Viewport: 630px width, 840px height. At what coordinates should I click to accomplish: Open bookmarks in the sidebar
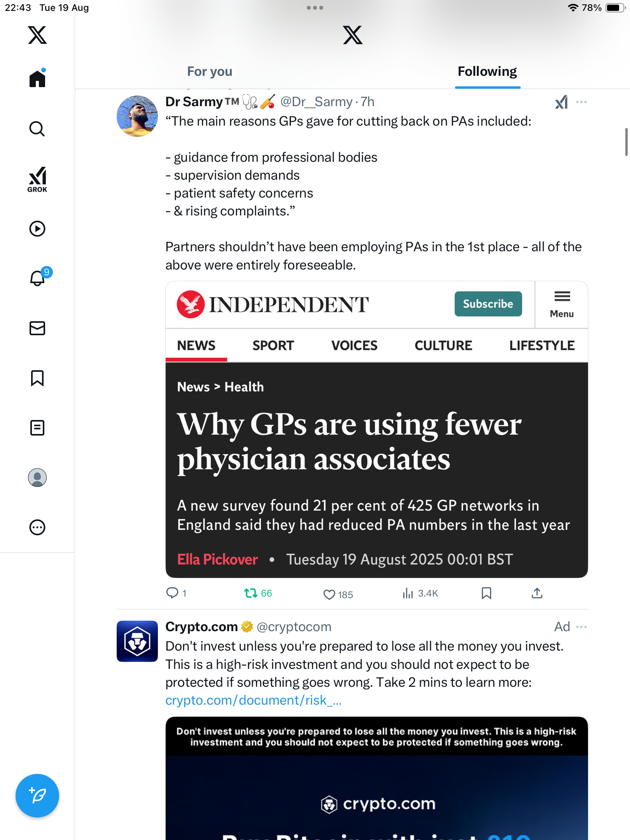click(x=37, y=378)
